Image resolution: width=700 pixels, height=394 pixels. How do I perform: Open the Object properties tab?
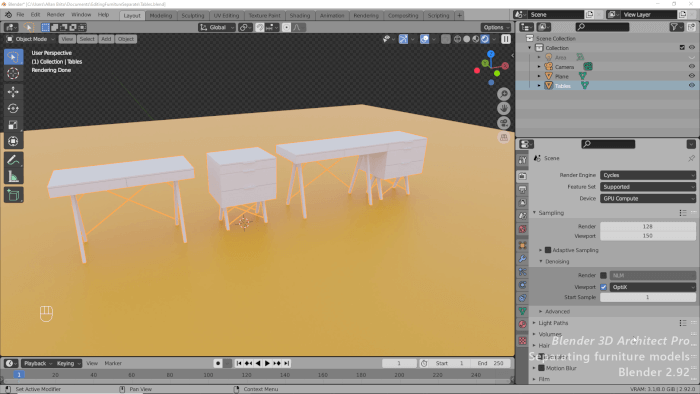(x=522, y=245)
